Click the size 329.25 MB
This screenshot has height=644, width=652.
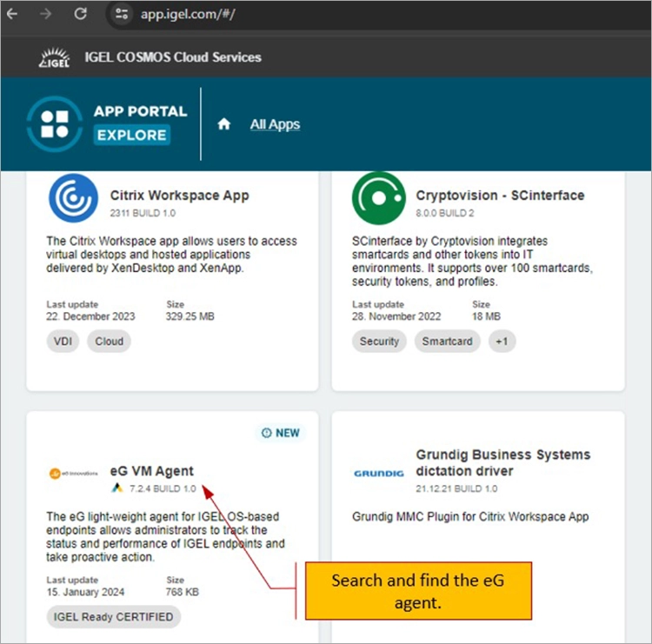point(190,317)
